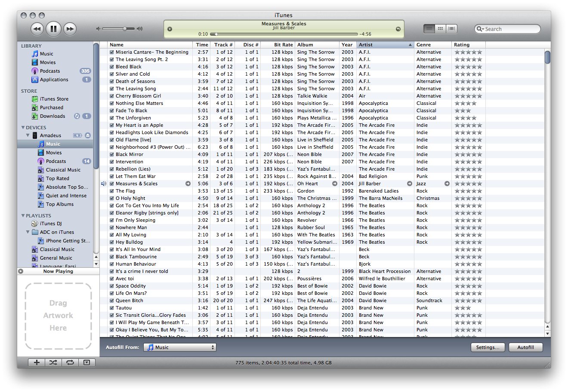The width and height of the screenshot is (568, 392).
Task: Click the sidebar scroll down arrow
Action: 96,264
